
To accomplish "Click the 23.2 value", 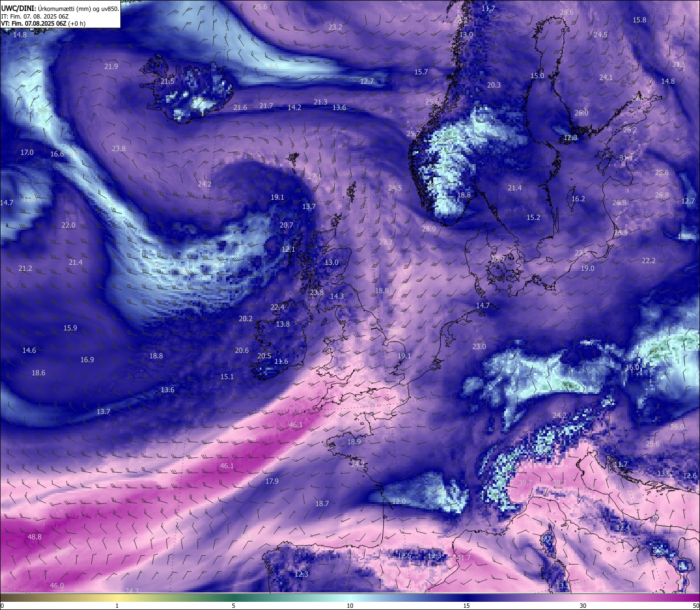I will point(335,27).
